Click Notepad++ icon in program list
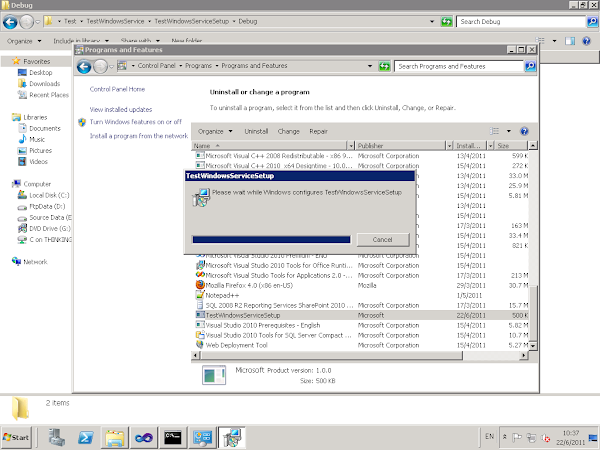This screenshot has width=600, height=450. tap(200, 295)
